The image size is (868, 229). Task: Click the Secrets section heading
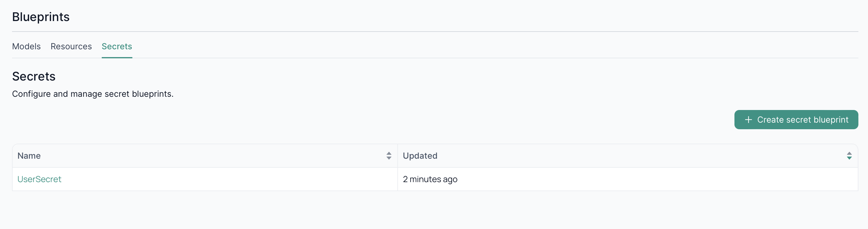(x=34, y=76)
